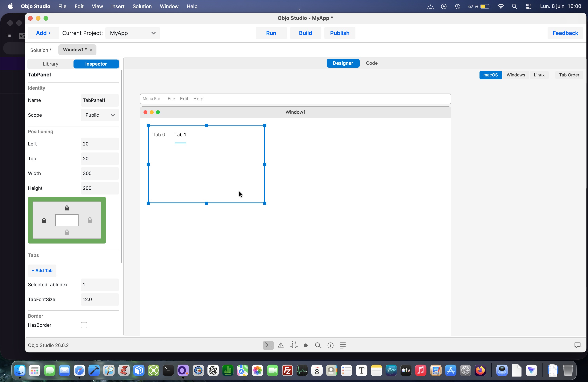Viewport: 588px width, 382px height.
Task: Open the Solution menu in macOS menu bar
Action: pyautogui.click(x=142, y=6)
